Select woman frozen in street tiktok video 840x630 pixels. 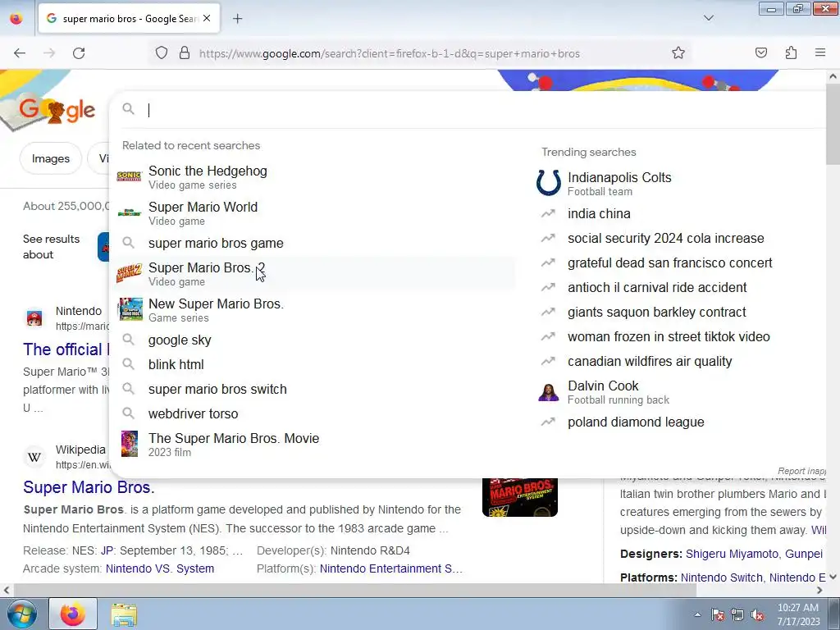pos(680,337)
